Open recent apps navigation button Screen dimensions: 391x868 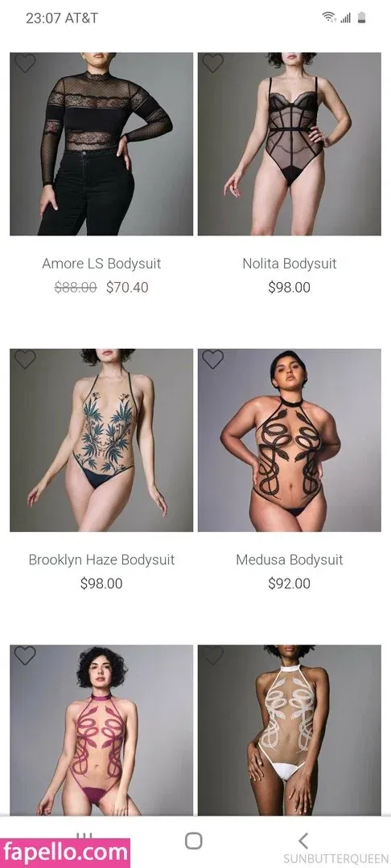[84, 835]
